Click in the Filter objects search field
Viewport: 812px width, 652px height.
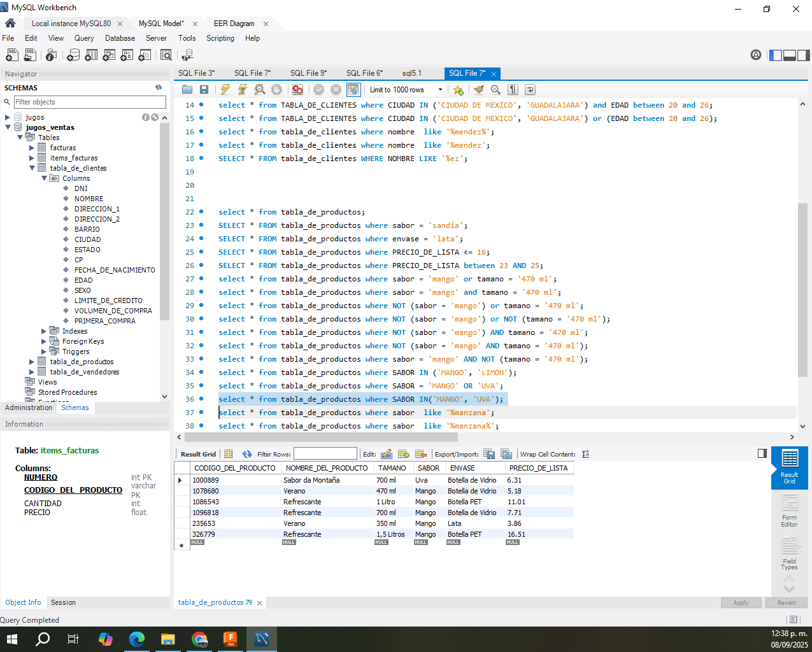90,102
